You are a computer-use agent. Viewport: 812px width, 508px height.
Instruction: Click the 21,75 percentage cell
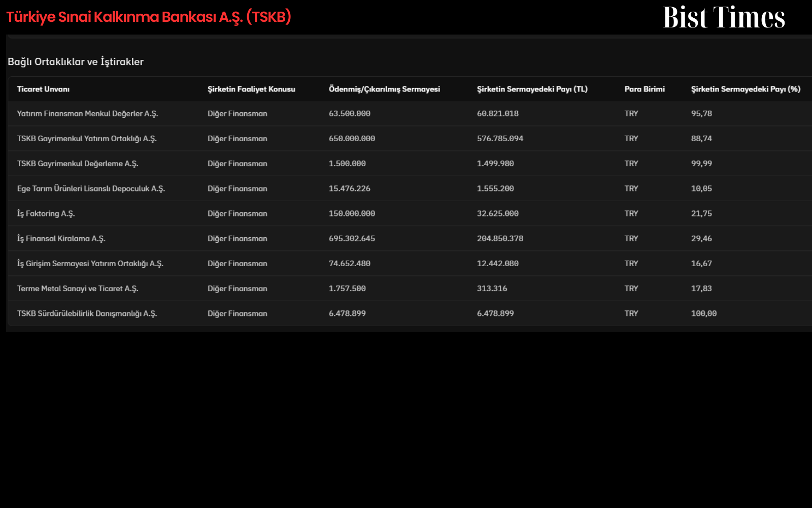[701, 213]
